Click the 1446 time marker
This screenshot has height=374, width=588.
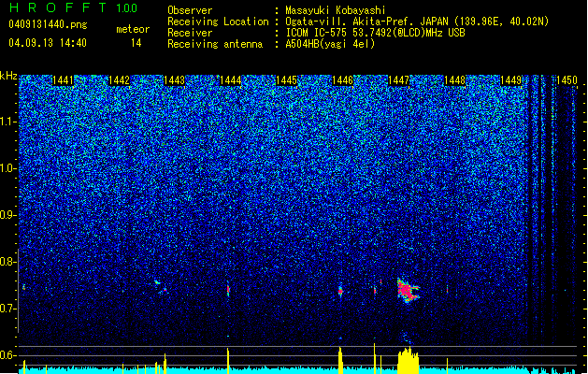342,80
